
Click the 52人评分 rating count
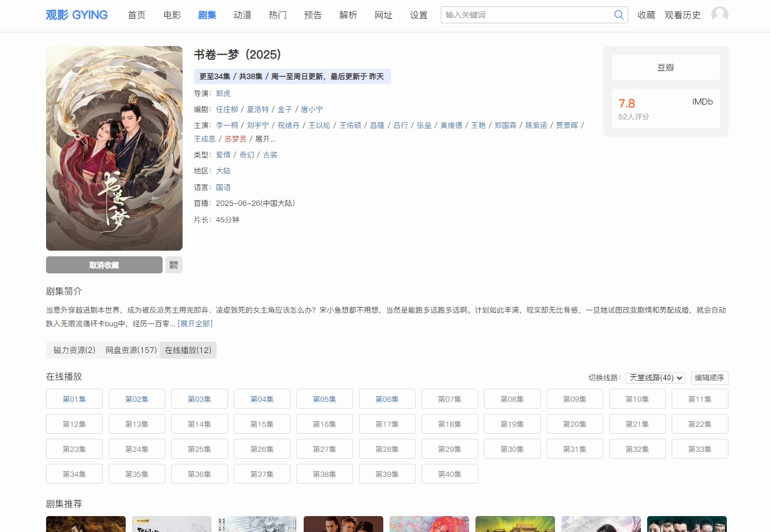634,117
